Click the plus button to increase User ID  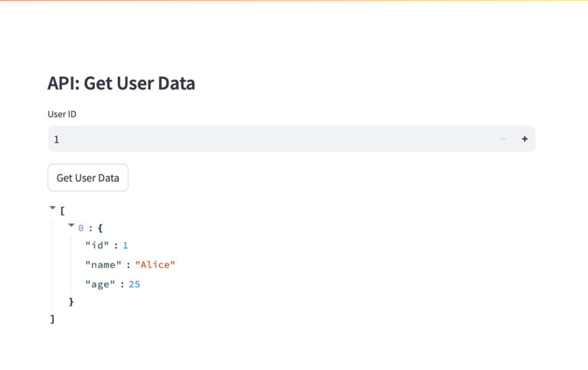[524, 139]
